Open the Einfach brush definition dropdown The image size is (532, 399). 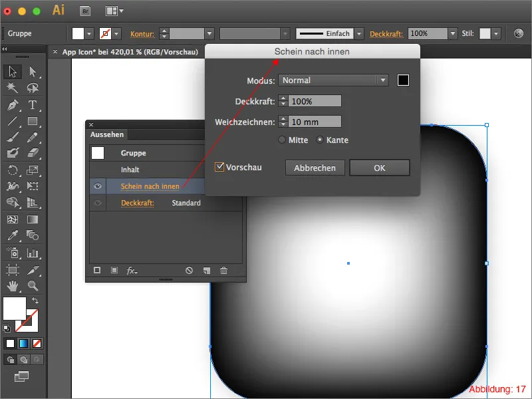click(x=359, y=34)
